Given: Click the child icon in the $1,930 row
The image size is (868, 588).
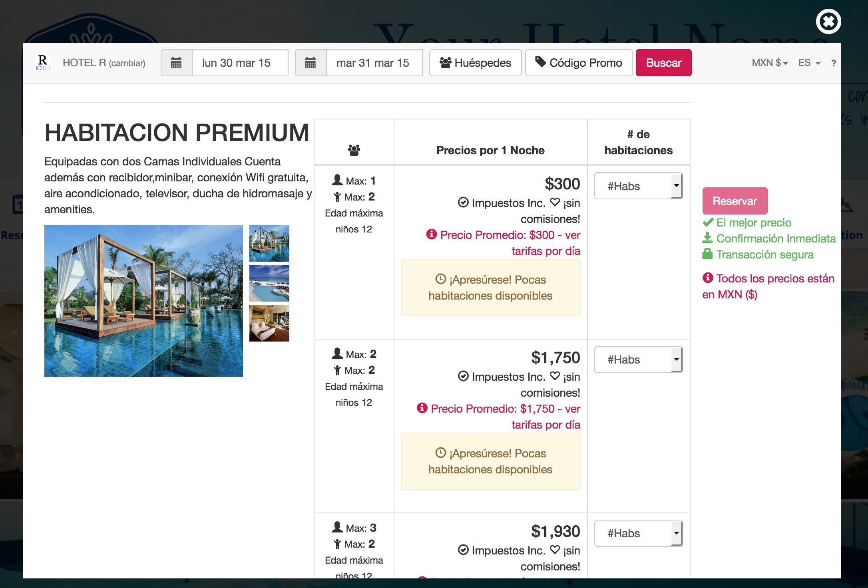Looking at the screenshot, I should (337, 544).
